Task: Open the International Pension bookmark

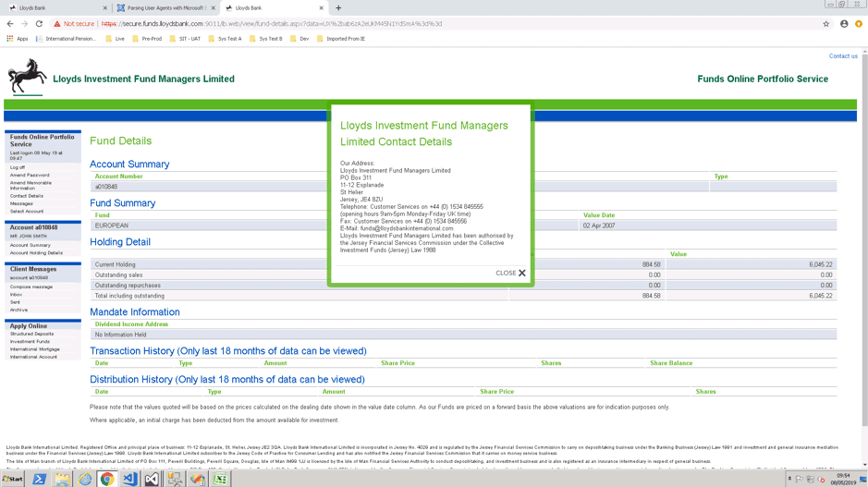Action: pyautogui.click(x=66, y=39)
